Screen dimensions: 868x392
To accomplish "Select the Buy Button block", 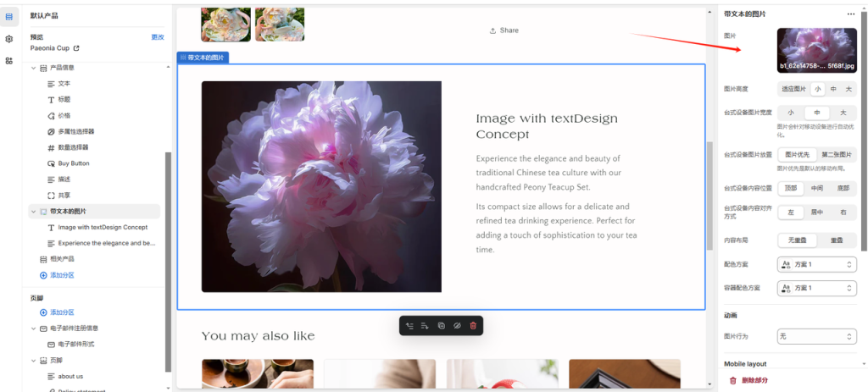I will pos(74,163).
